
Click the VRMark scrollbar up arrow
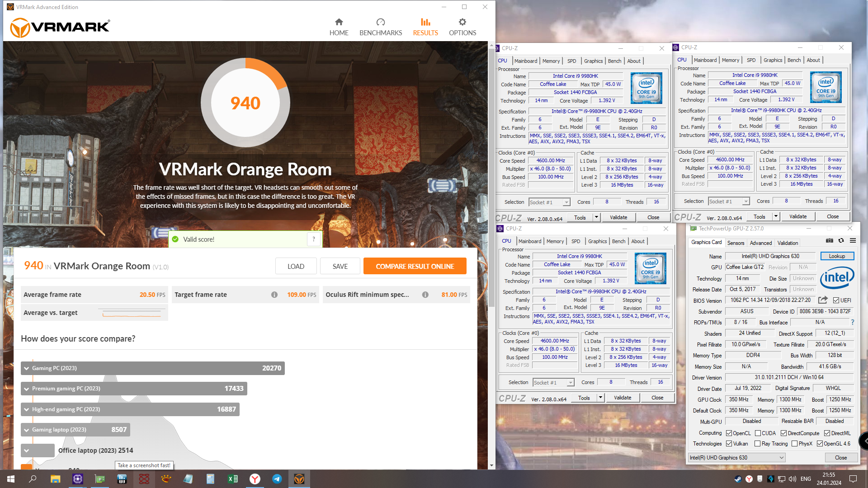click(x=491, y=46)
